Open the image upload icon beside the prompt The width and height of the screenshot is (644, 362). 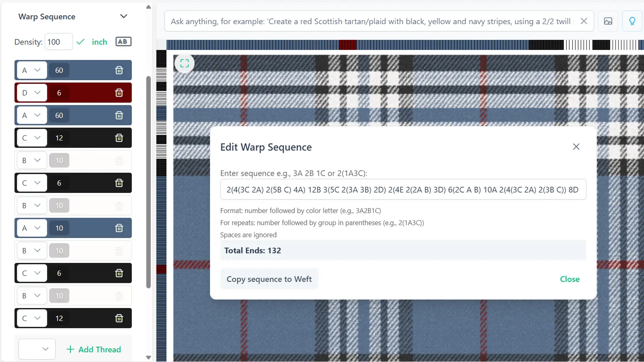(608, 21)
